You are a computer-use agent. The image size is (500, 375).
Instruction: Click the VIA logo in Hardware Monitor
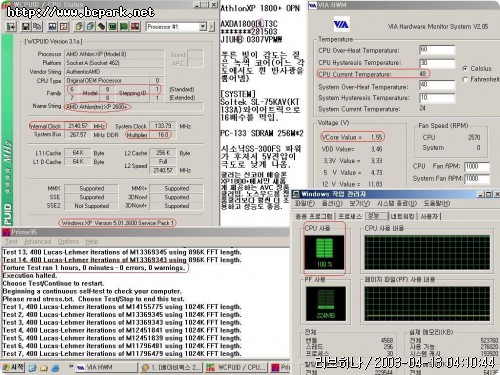(341, 24)
